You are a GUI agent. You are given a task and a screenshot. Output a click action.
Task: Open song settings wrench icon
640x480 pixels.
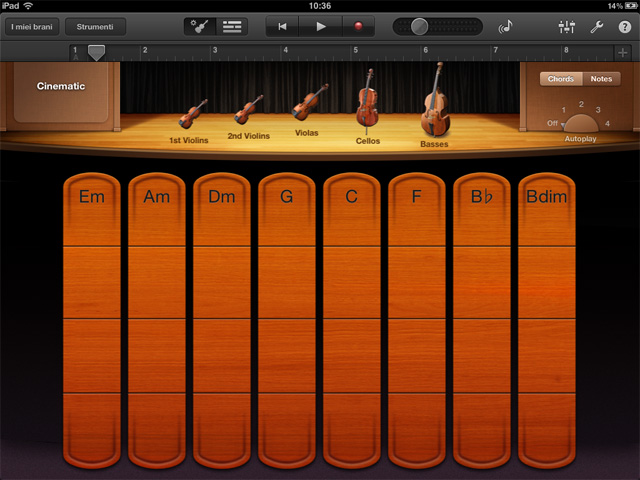[597, 27]
